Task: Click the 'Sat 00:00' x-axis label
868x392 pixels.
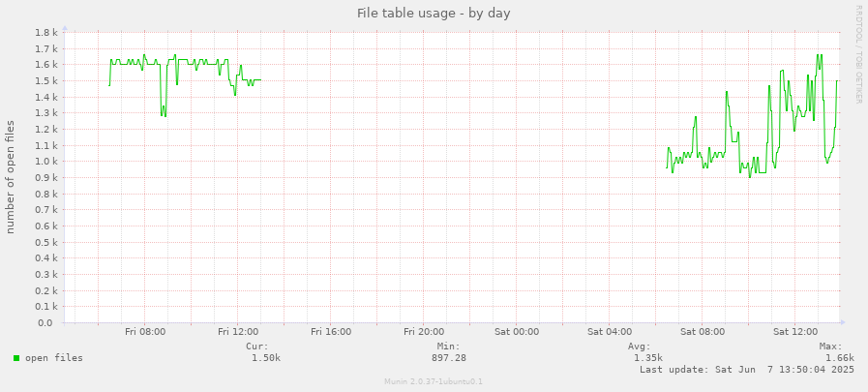Action: click(517, 332)
